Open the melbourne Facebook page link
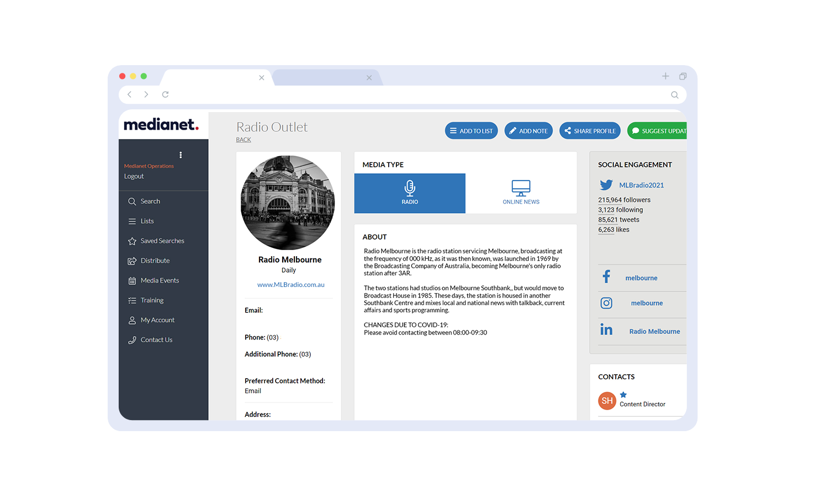 coord(642,278)
